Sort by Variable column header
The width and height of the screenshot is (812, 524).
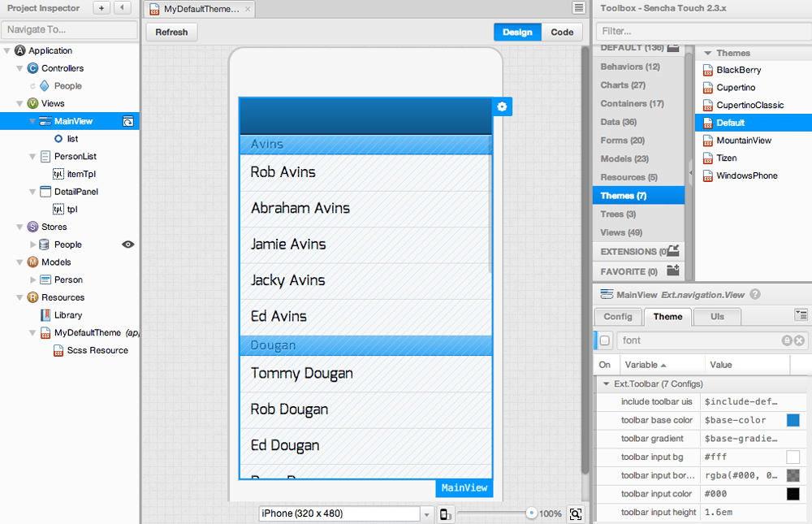[x=662, y=365]
